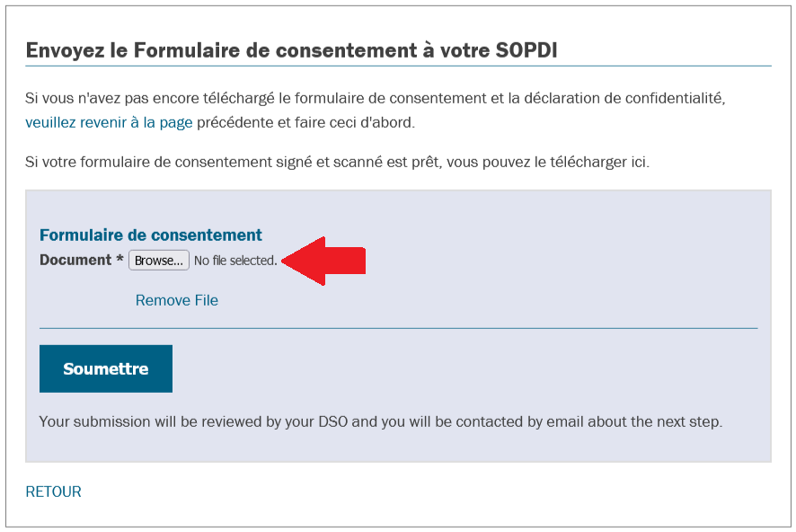Click the paragraph mentioning 'déclaration de confidentialité'
This screenshot has height=532, width=796.
[376, 111]
